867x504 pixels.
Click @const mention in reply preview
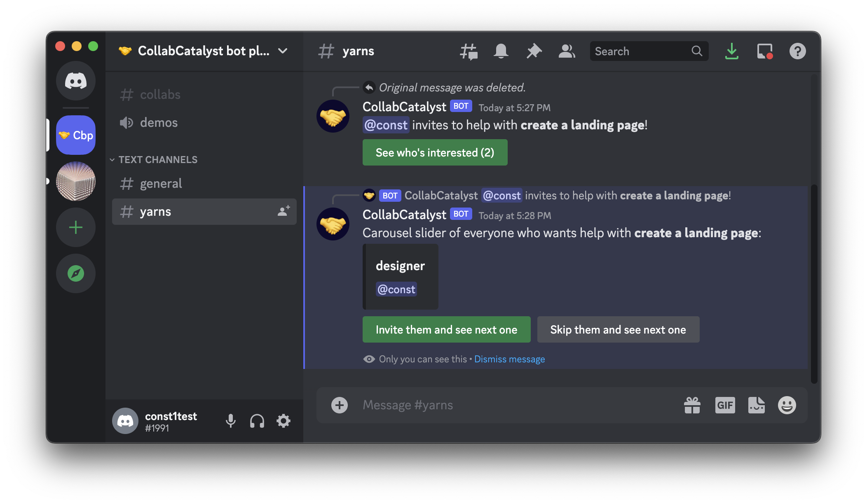[x=501, y=196]
